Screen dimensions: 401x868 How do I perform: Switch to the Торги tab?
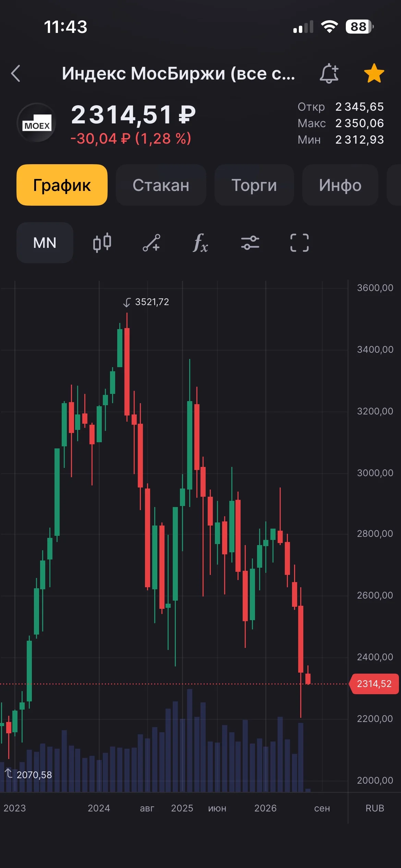[x=254, y=185]
